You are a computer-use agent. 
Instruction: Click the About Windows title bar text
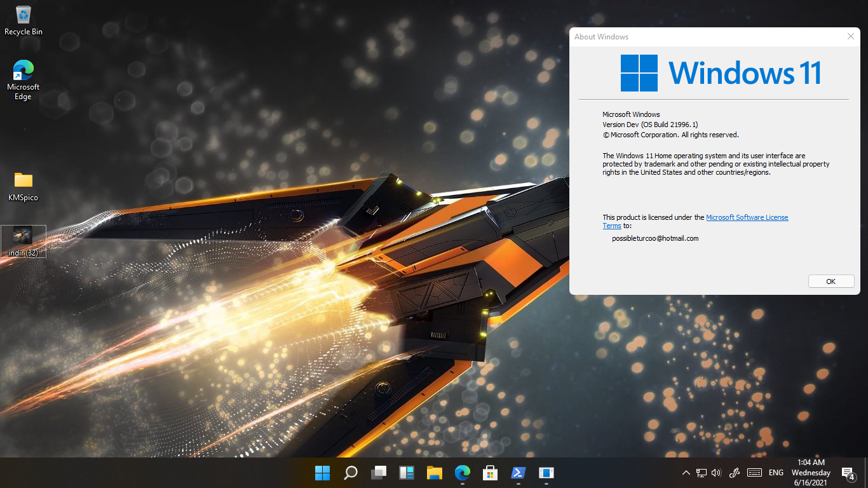click(601, 37)
